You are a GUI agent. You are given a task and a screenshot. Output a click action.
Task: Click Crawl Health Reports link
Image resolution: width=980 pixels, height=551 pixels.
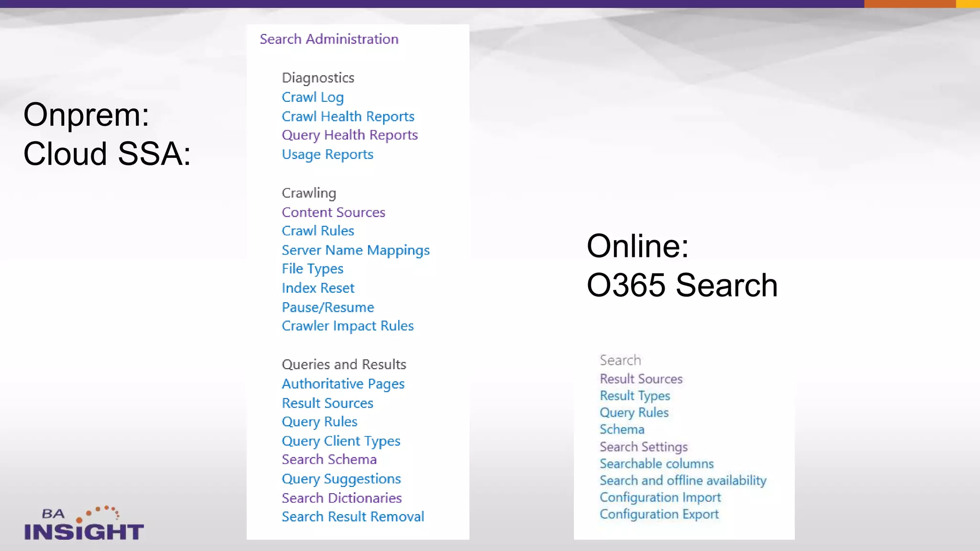pyautogui.click(x=348, y=116)
